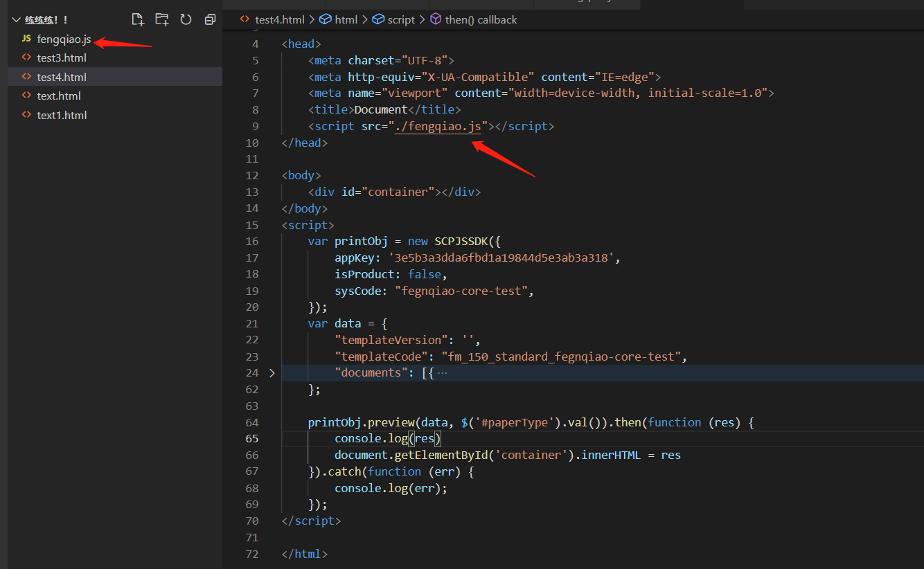
Task: Click the div id="container" element line
Action: coord(394,192)
